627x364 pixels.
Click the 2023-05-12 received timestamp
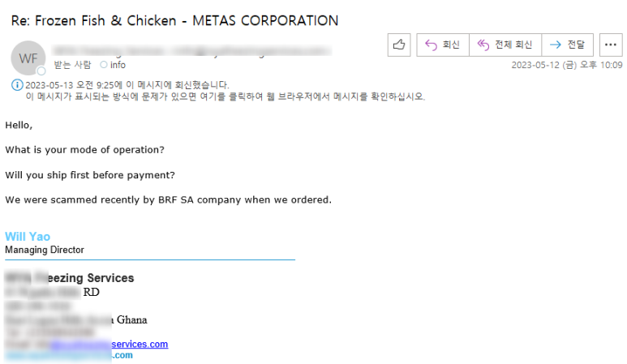[x=567, y=65]
